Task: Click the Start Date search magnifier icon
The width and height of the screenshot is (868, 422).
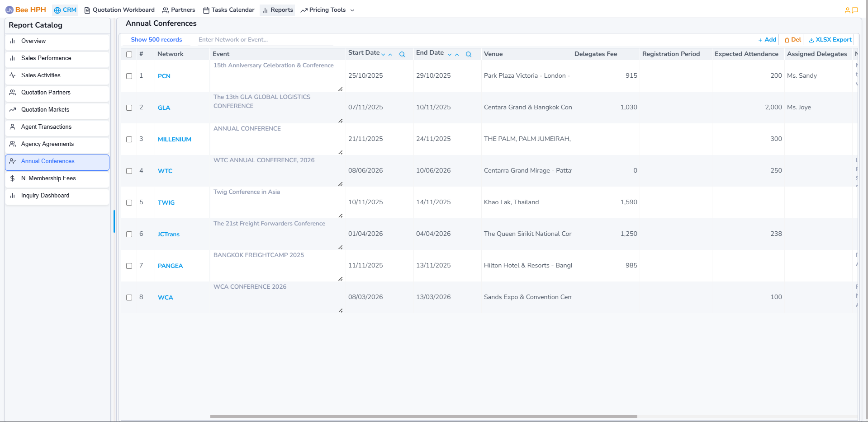Action: pyautogui.click(x=402, y=54)
